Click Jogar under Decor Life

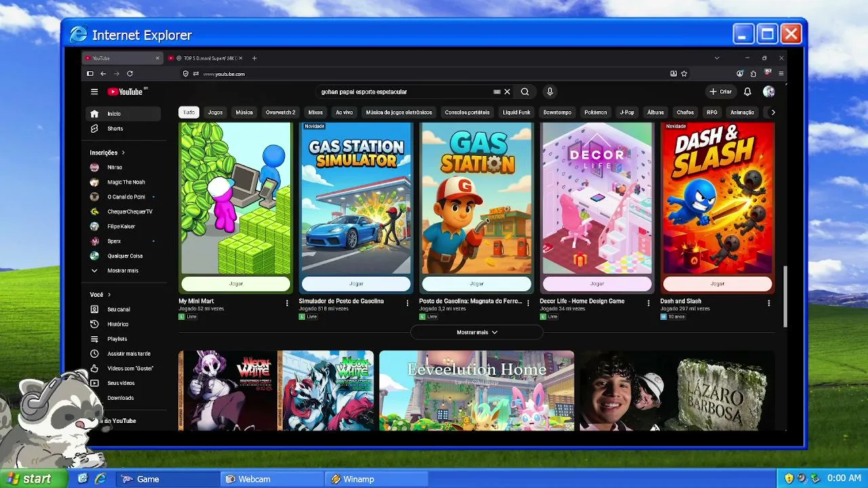click(597, 284)
